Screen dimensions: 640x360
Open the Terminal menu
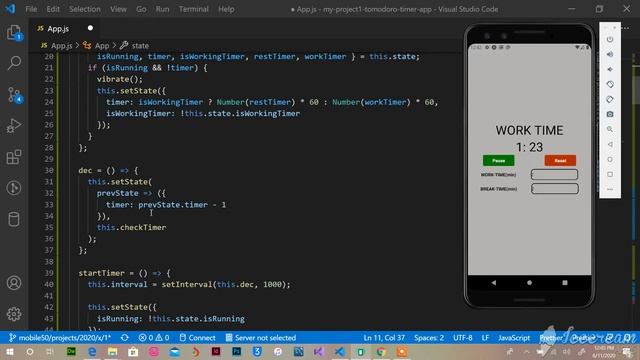pyautogui.click(x=193, y=9)
